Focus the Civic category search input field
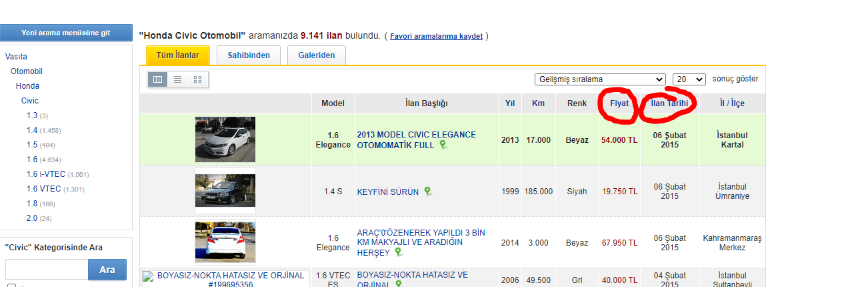Viewport: 868px width, 287px height. tap(47, 270)
